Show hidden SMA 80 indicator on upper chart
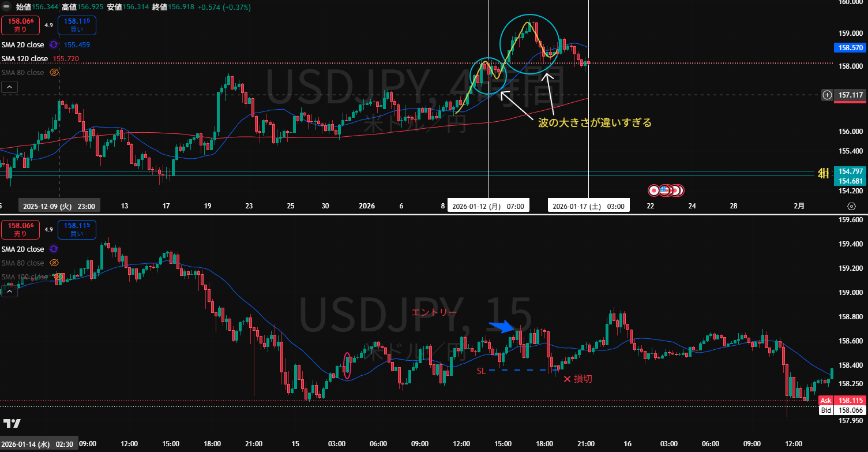Viewport: 868px width, 452px height. [x=54, y=73]
